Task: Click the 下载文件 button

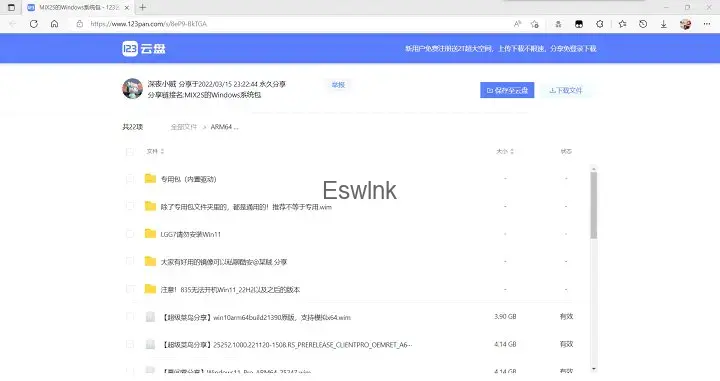Action: pos(566,90)
